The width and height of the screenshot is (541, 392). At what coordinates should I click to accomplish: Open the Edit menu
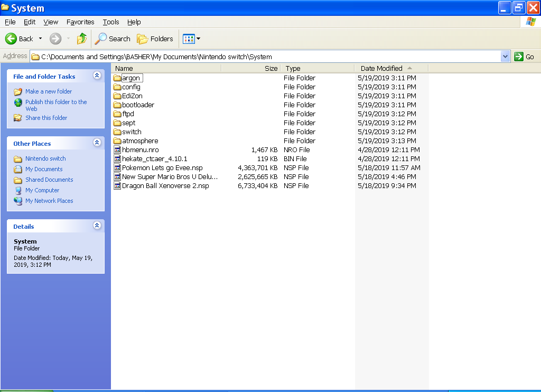coord(30,22)
